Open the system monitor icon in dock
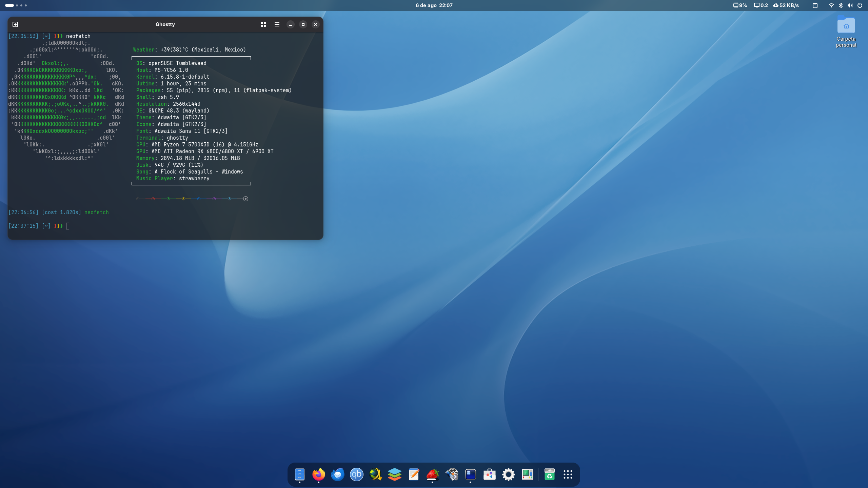The height and width of the screenshot is (488, 868). tap(528, 474)
